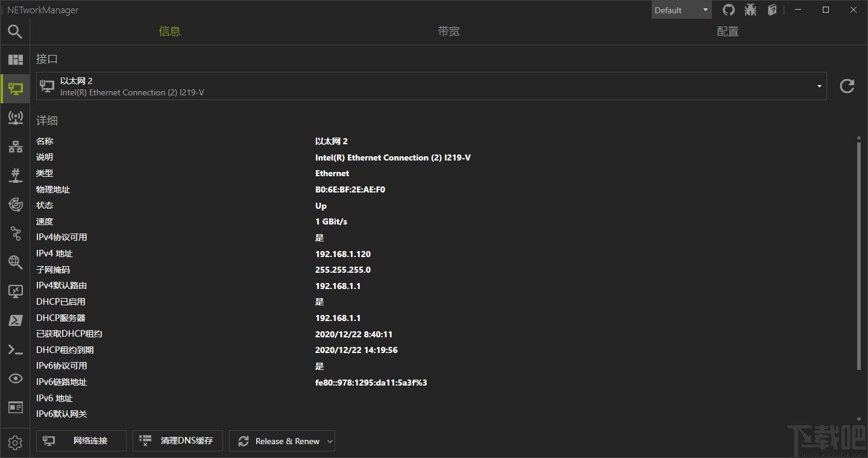Launch the traceroute tool from sidebar
Viewport: 868px width, 458px height.
click(15, 234)
